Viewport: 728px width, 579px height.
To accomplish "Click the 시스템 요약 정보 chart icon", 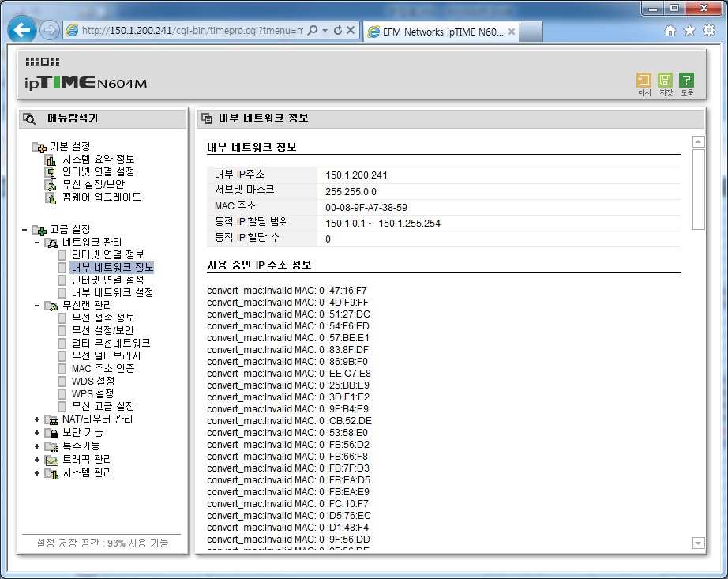I will pyautogui.click(x=51, y=160).
